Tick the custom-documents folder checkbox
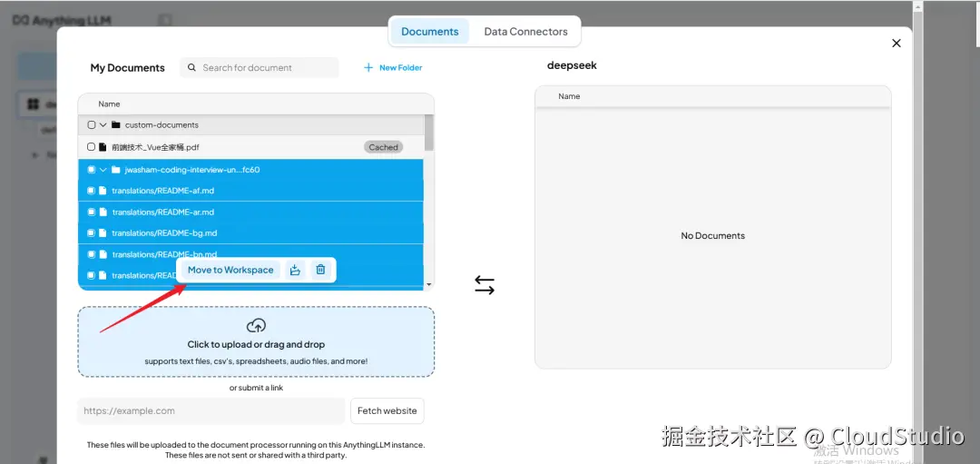 click(92, 125)
